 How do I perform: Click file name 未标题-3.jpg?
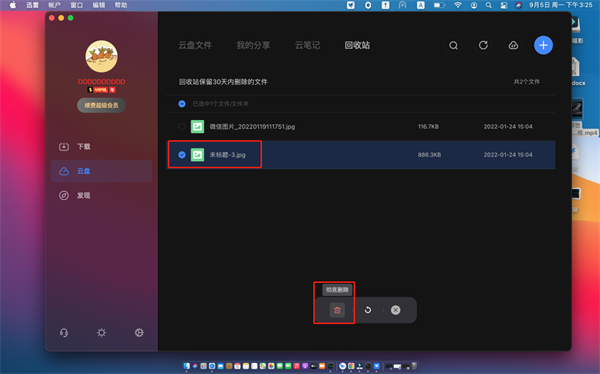(x=227, y=155)
